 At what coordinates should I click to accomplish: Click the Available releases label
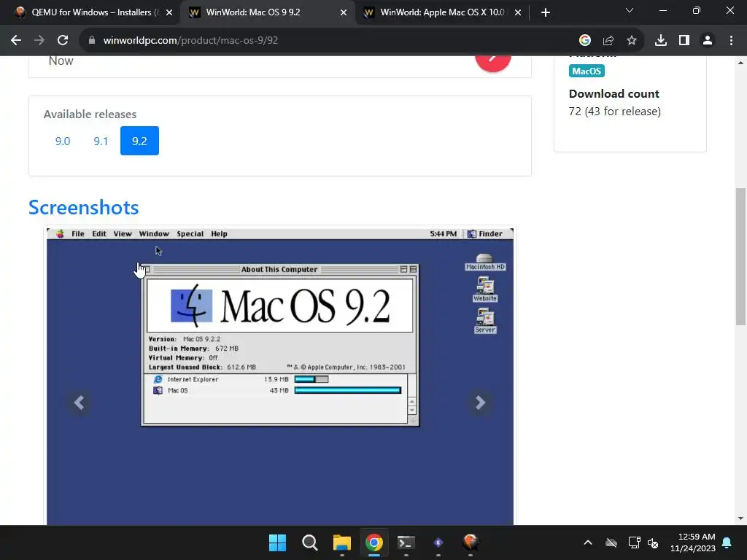(90, 114)
